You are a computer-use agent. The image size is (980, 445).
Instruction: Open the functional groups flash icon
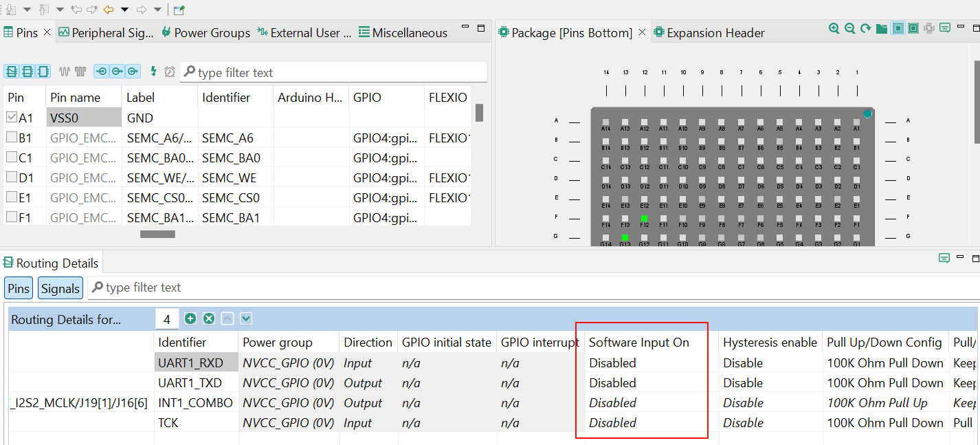click(x=153, y=71)
